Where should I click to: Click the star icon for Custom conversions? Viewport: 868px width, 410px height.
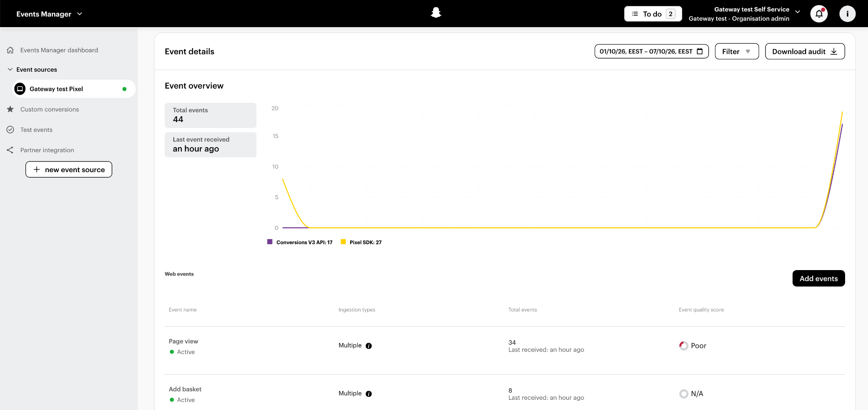coord(10,109)
